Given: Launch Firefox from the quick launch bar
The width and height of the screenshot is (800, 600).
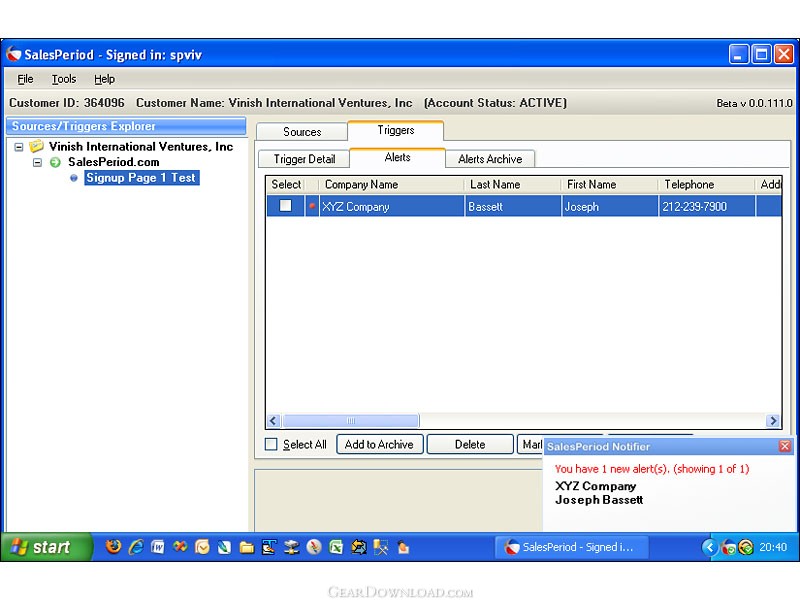Looking at the screenshot, I should tap(113, 547).
